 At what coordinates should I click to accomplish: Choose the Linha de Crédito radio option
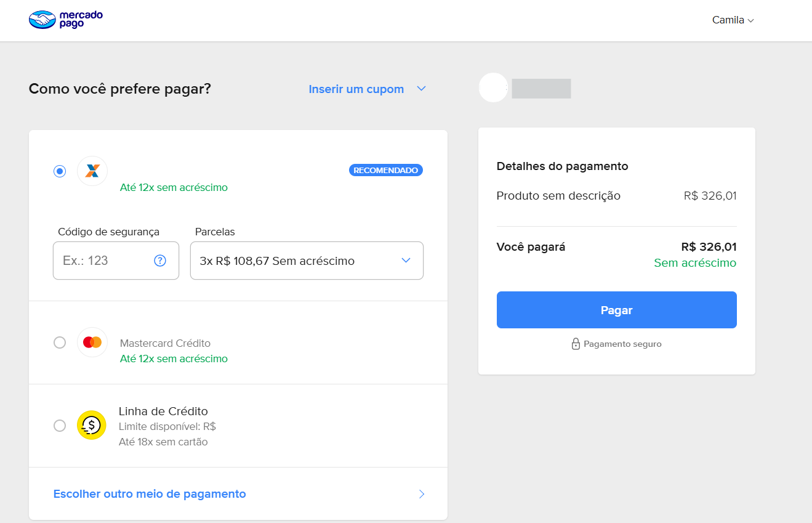pos(60,426)
